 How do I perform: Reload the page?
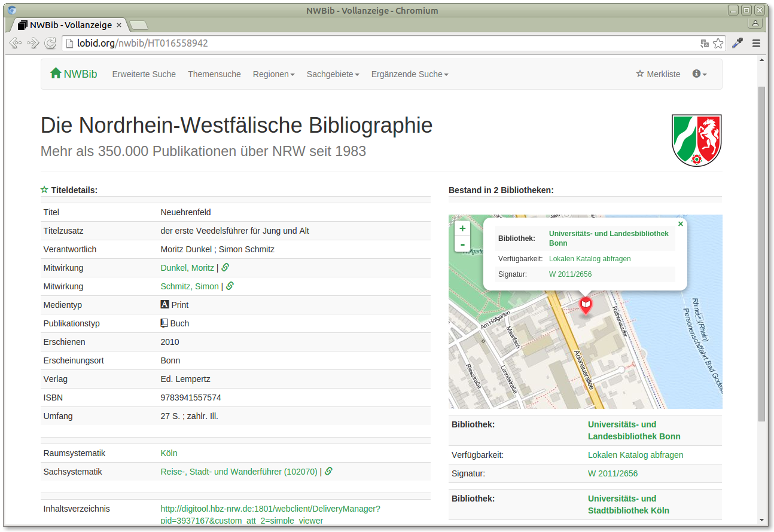(x=51, y=43)
